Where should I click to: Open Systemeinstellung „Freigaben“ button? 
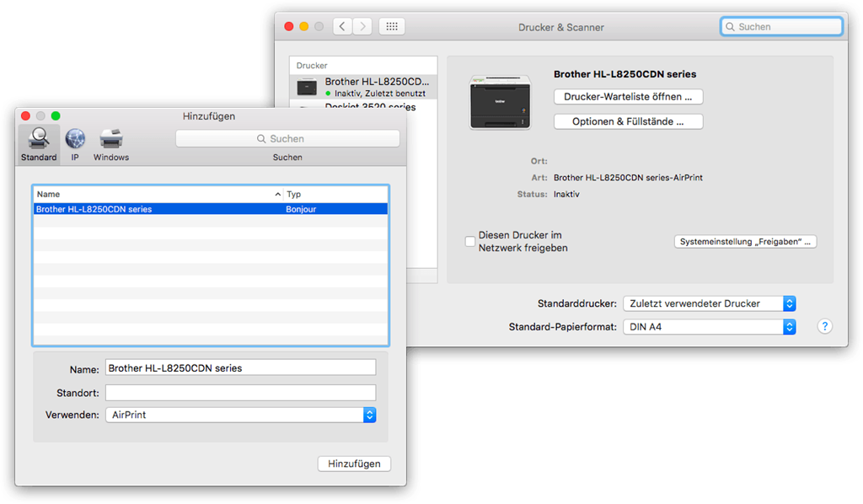point(746,242)
